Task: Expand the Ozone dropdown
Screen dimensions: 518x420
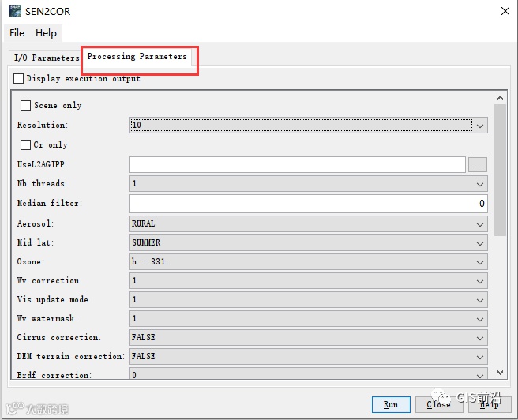Action: pos(308,262)
